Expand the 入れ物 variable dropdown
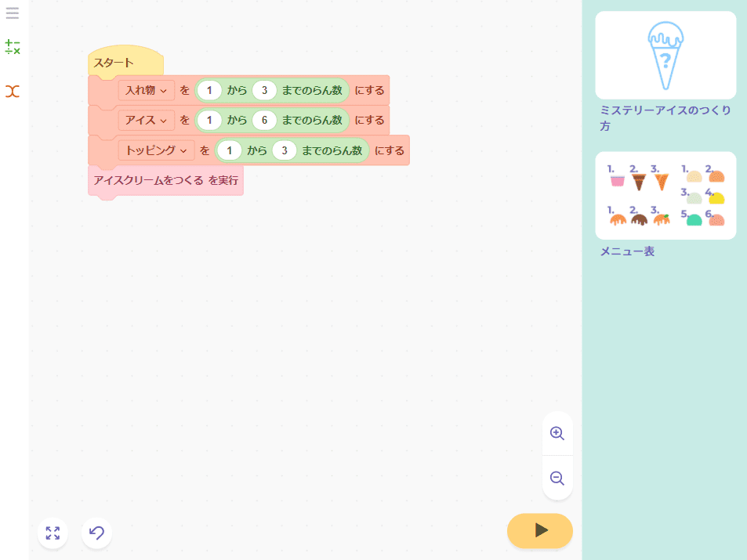Viewport: 747px width, 560px height. [147, 91]
